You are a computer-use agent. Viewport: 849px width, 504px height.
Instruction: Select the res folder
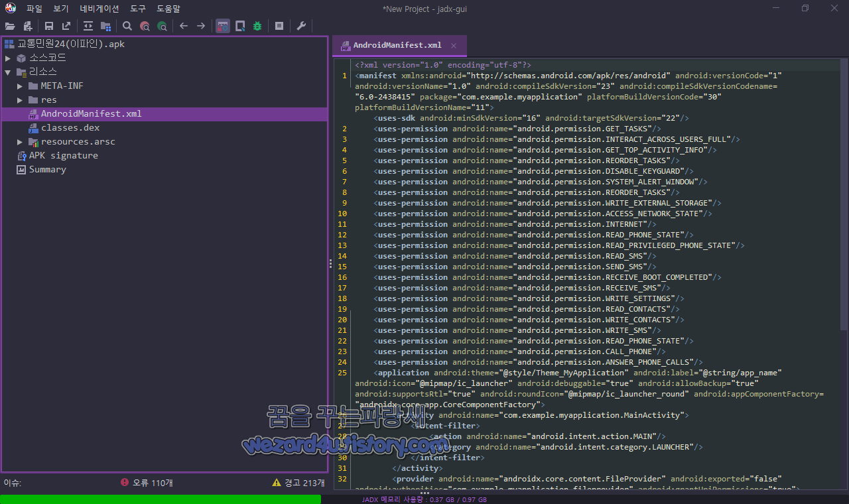coord(49,99)
